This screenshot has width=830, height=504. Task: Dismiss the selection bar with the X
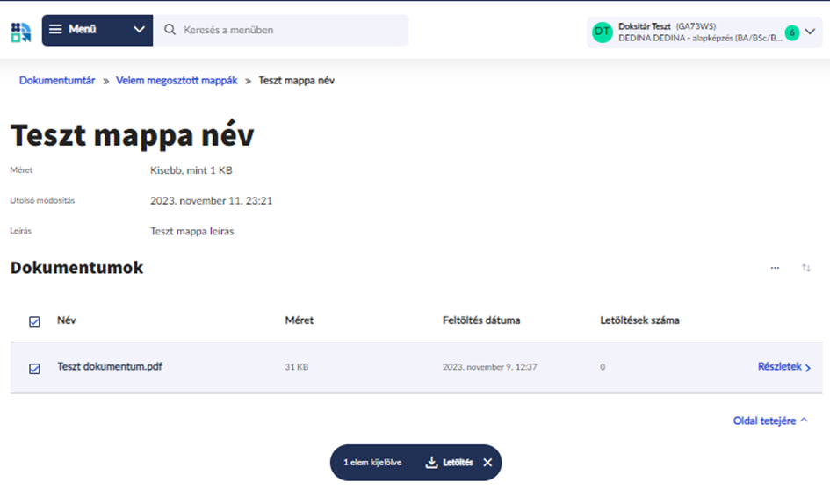pyautogui.click(x=487, y=463)
